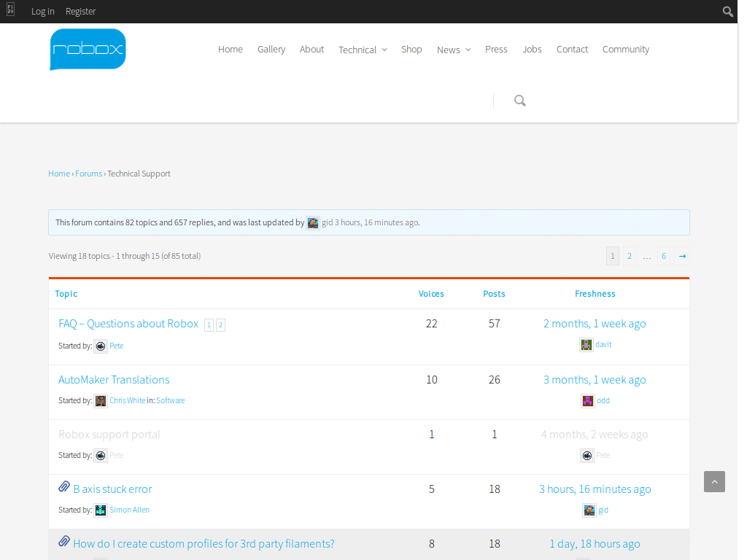Click the Freshness column header

(595, 294)
